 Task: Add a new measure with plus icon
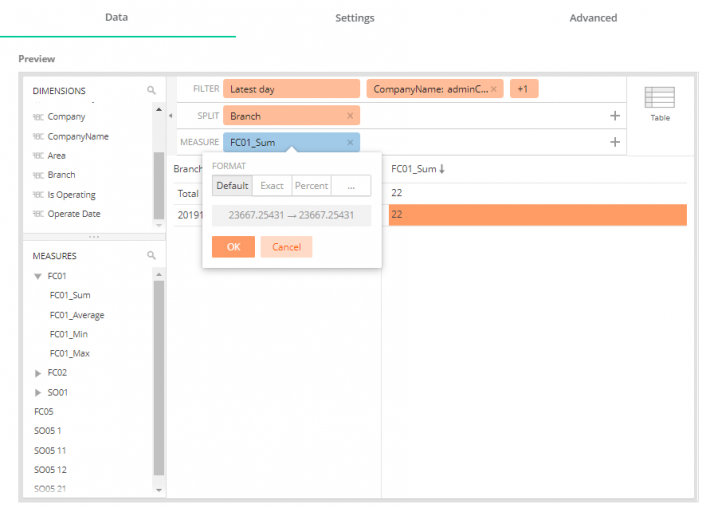[614, 142]
